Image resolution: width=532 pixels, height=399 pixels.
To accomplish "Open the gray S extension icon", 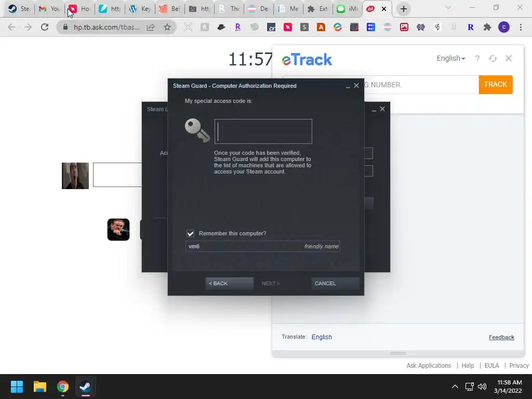I will 304,27.
